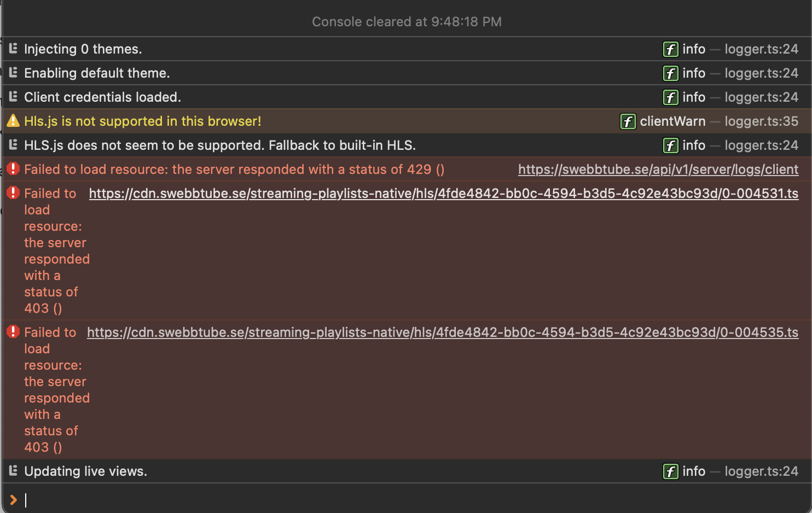Click the function badge next to clientWarn
Viewport: 812px width, 513px height.
pyautogui.click(x=628, y=121)
